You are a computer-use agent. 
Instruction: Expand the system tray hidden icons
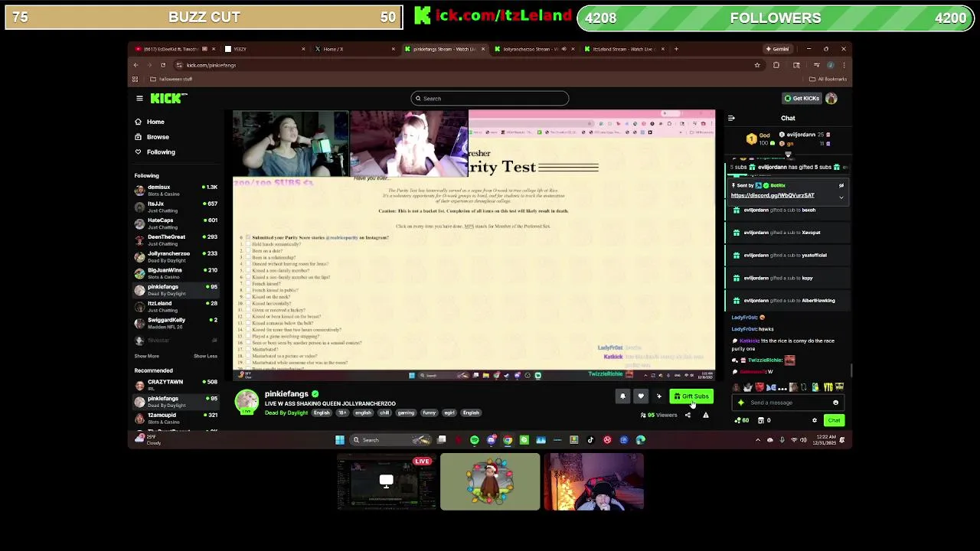(758, 440)
